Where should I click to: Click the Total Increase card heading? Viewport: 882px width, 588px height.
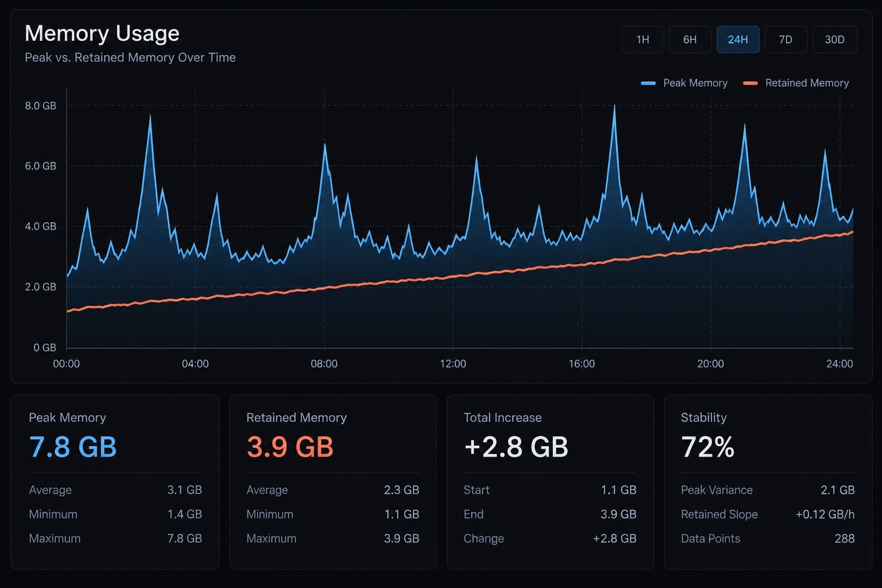pyautogui.click(x=502, y=417)
